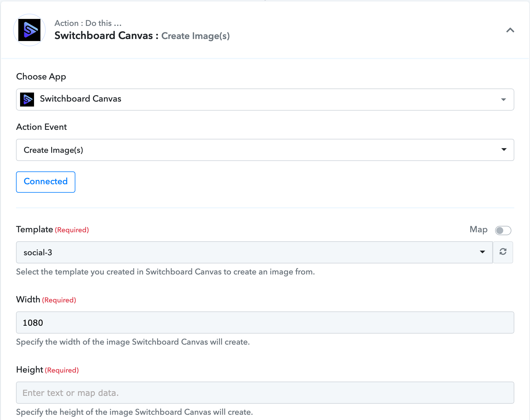Collapse the action step with the chevron
The height and width of the screenshot is (420, 530).
[510, 30]
